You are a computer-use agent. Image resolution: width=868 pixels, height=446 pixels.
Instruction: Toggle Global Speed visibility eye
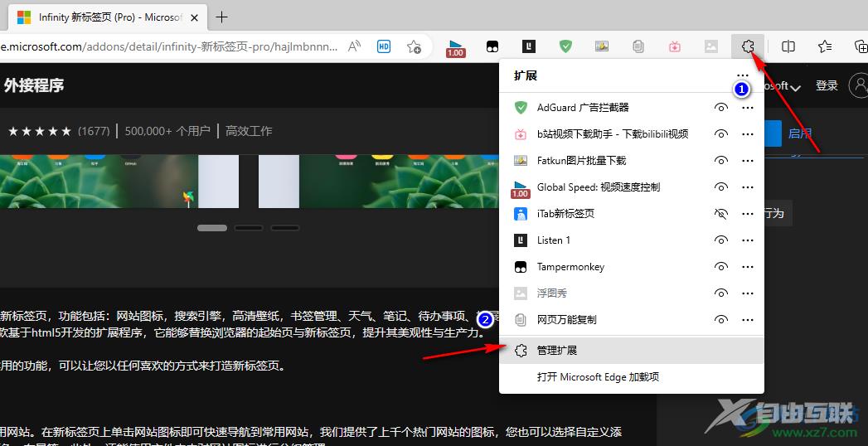click(720, 187)
